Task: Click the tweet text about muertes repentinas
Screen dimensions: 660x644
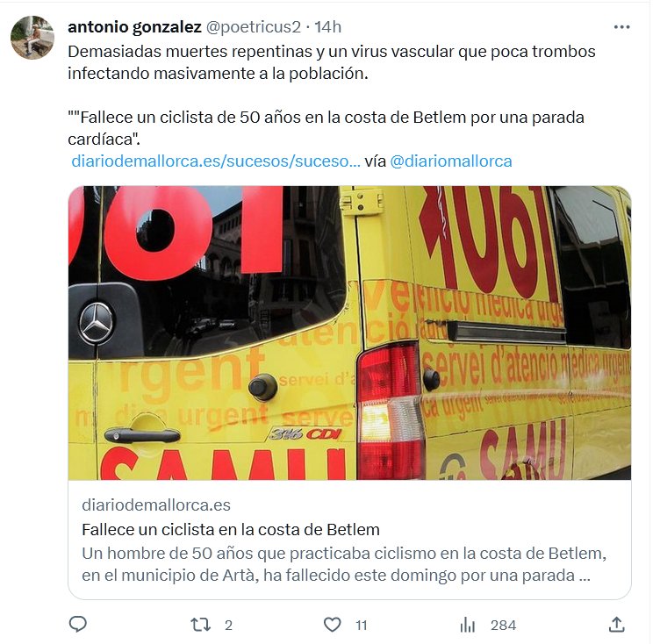Action: pyautogui.click(x=332, y=62)
